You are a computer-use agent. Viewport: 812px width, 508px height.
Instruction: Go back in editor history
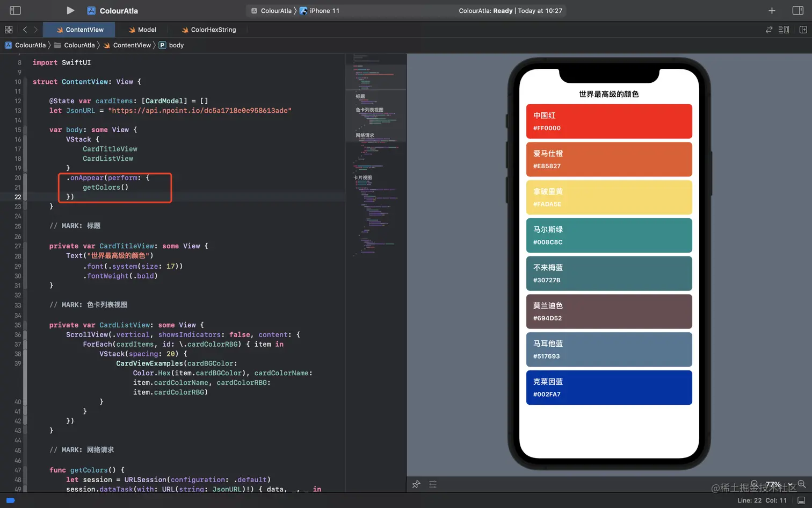coord(25,30)
